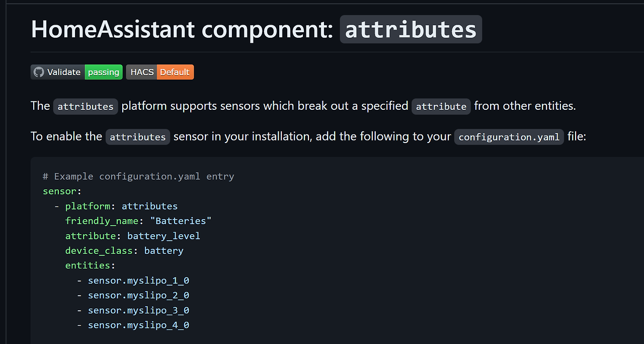The width and height of the screenshot is (644, 344).
Task: Click the entities key in the YAML
Action: click(88, 265)
